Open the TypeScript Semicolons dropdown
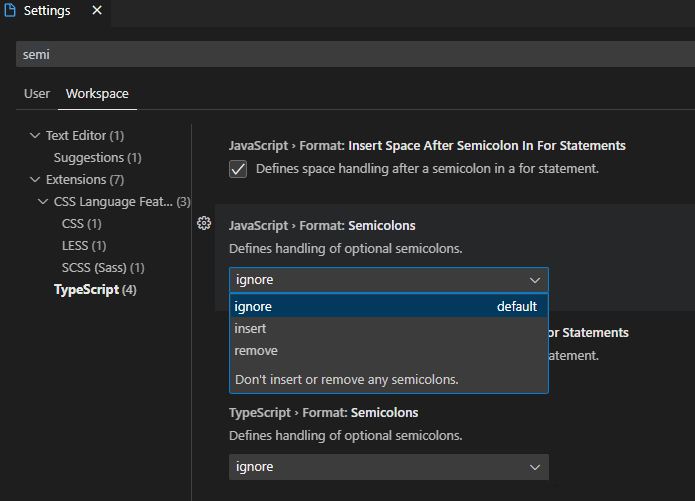Viewport: 695px width, 501px height. pos(388,467)
